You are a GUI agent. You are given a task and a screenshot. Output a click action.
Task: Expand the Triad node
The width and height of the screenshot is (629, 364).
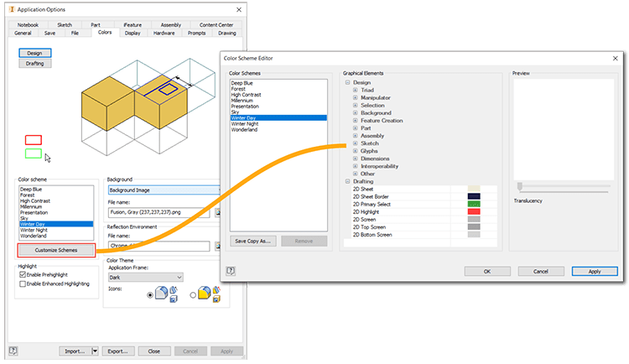(355, 90)
